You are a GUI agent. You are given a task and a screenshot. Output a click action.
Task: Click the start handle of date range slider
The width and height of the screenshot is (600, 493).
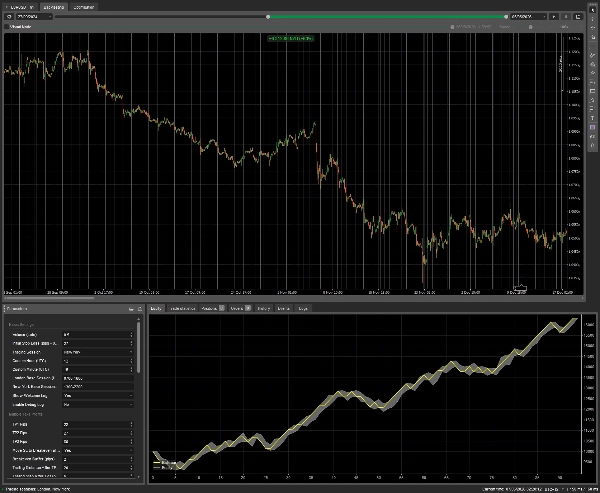pos(268,16)
